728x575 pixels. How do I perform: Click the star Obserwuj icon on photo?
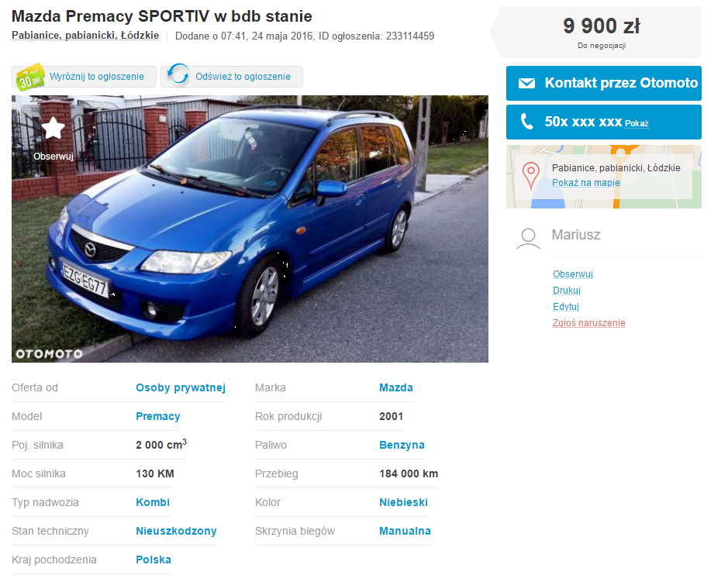[x=53, y=128]
